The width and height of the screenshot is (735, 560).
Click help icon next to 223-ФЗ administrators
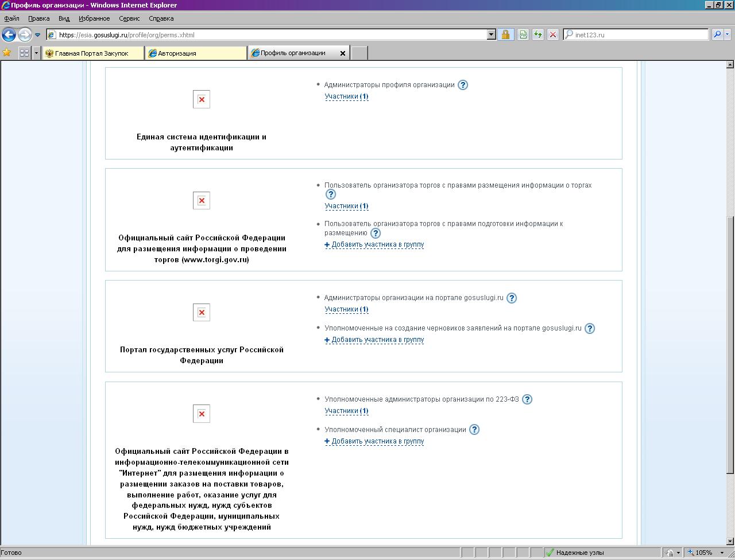[527, 399]
